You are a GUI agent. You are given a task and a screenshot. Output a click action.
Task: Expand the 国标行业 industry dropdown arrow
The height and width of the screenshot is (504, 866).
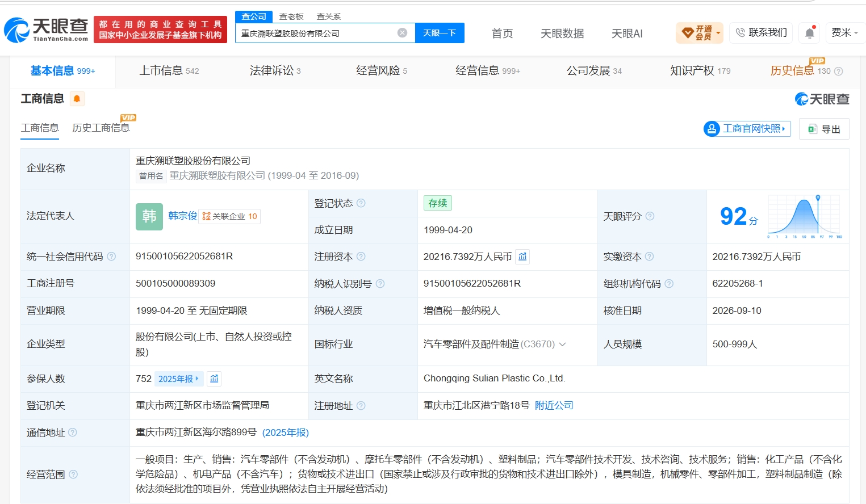click(562, 345)
